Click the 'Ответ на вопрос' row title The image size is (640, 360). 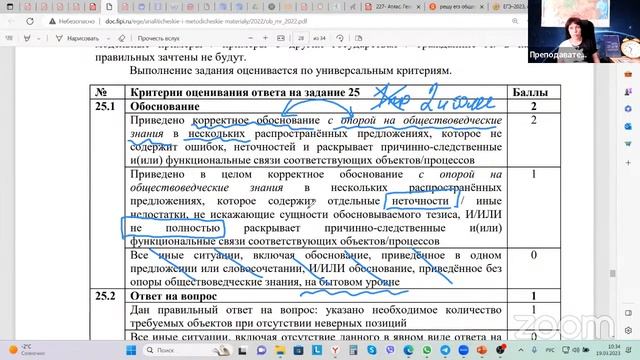[x=173, y=296]
